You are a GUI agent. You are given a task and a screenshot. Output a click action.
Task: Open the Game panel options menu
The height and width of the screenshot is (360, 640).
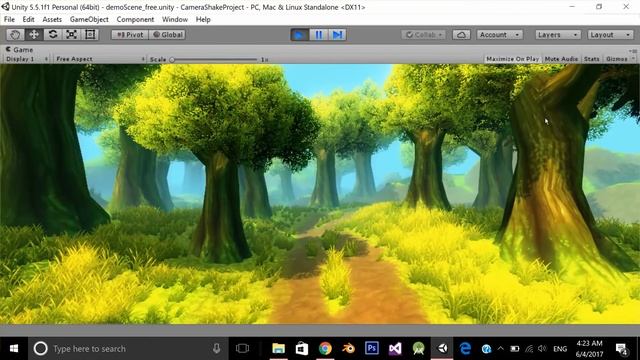tap(633, 51)
